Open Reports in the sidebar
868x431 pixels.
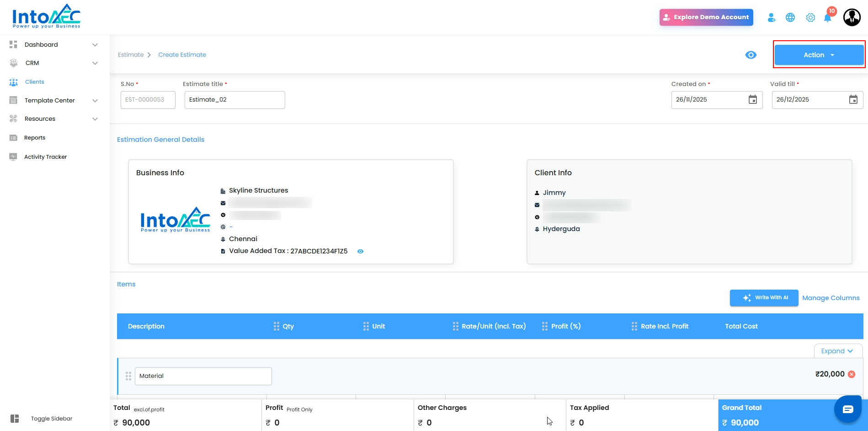pos(35,138)
